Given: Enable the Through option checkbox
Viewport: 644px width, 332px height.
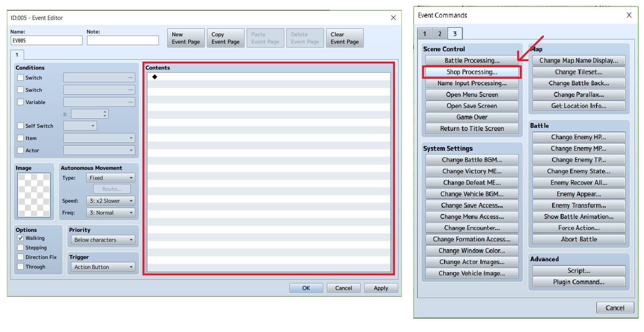Looking at the screenshot, I should point(21,267).
